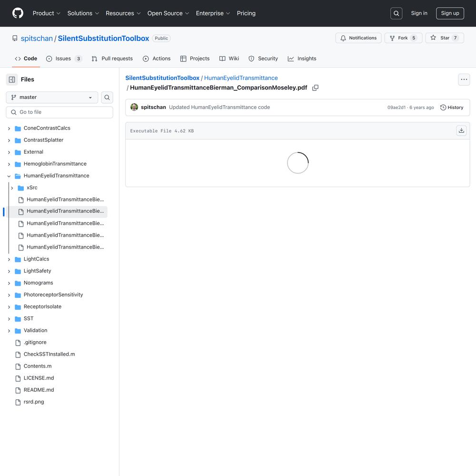Open the more file actions ellipsis
This screenshot has height=476, width=476.
click(x=464, y=79)
